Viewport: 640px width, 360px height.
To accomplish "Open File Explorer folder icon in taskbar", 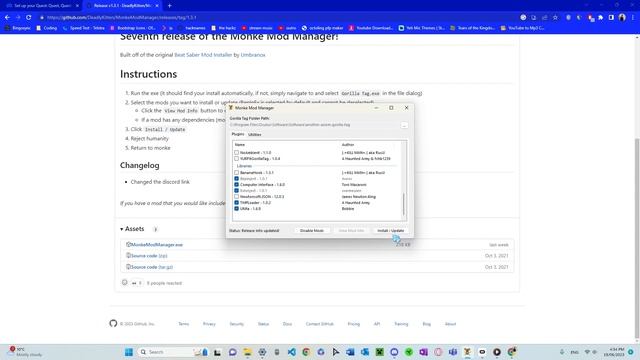I will click(x=247, y=352).
